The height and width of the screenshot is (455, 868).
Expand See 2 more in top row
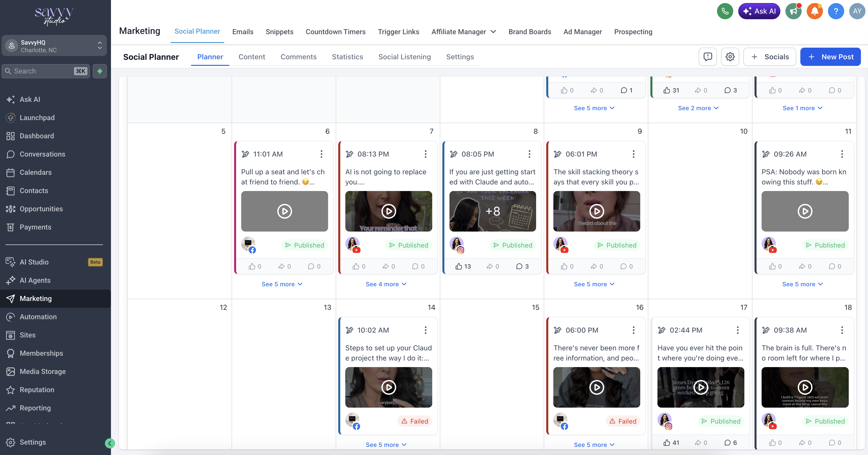coord(699,108)
